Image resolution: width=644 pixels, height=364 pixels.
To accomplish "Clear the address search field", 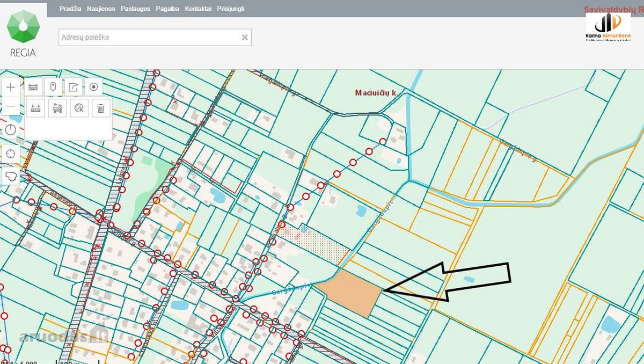I will point(245,38).
